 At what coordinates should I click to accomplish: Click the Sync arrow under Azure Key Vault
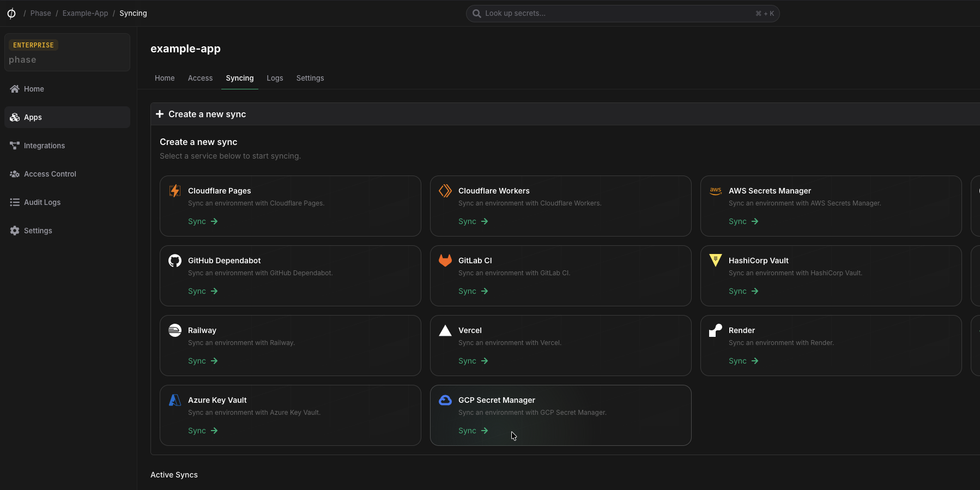(x=214, y=431)
